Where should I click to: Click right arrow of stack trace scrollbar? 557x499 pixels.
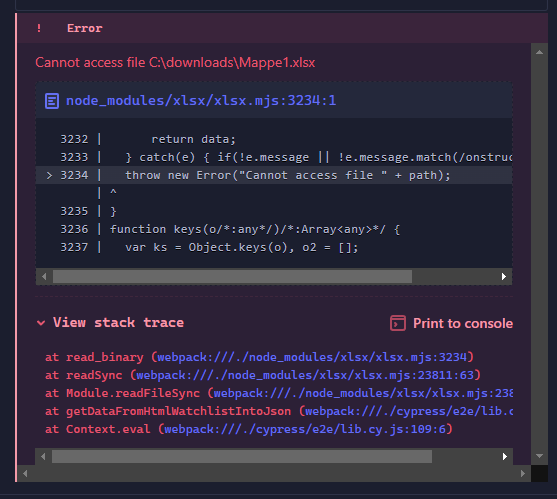504,456
